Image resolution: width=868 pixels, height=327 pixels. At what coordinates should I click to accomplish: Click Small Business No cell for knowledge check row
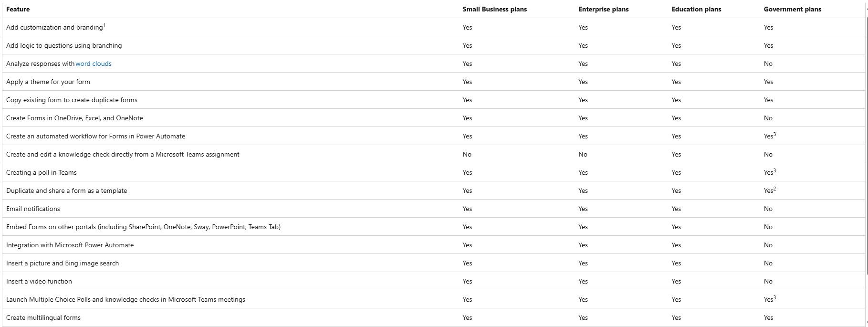(x=467, y=154)
